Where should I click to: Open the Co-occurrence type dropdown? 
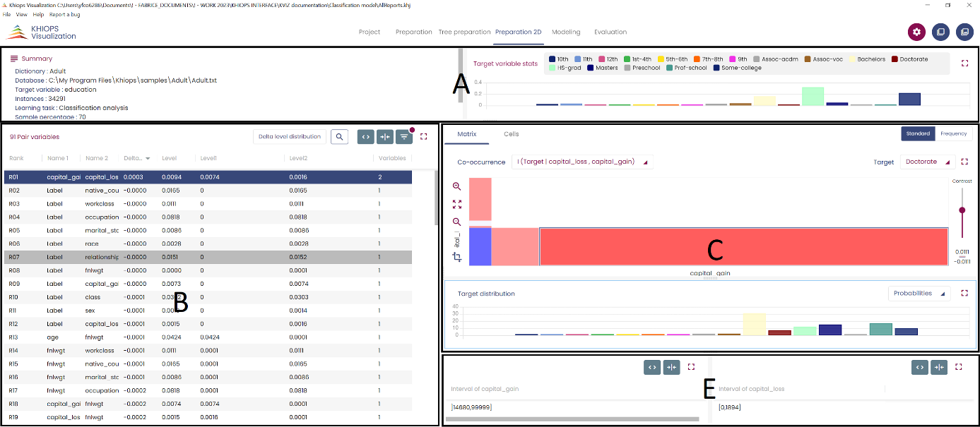[581, 162]
